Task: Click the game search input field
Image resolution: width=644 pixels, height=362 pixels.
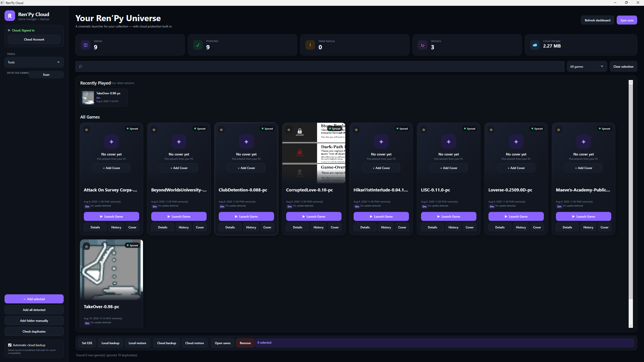Action: coord(320,67)
